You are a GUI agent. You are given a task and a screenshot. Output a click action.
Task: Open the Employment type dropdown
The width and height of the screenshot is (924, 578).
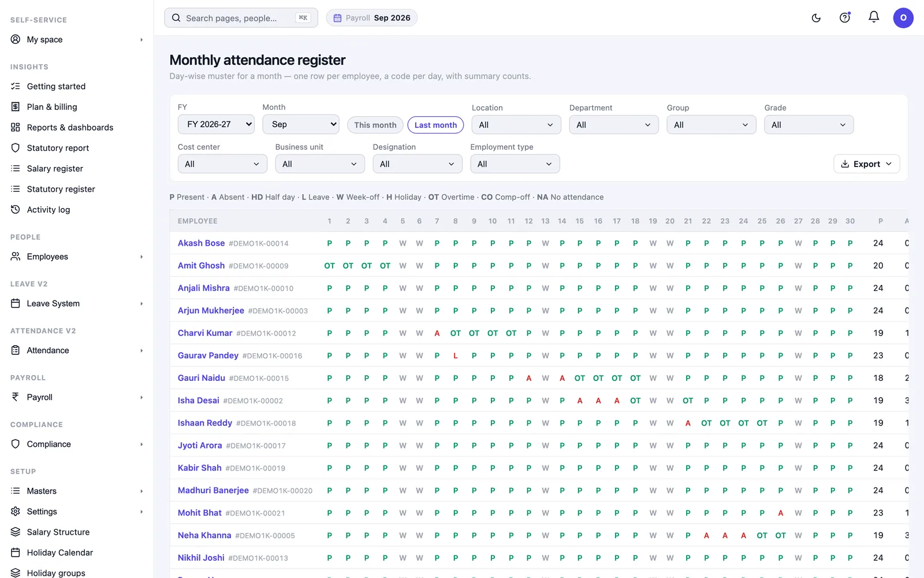515,164
